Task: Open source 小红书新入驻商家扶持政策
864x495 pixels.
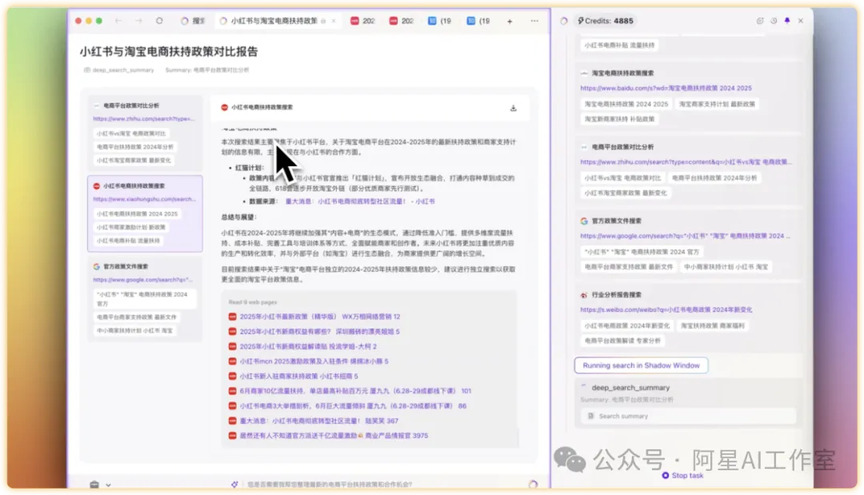Action: pos(299,376)
